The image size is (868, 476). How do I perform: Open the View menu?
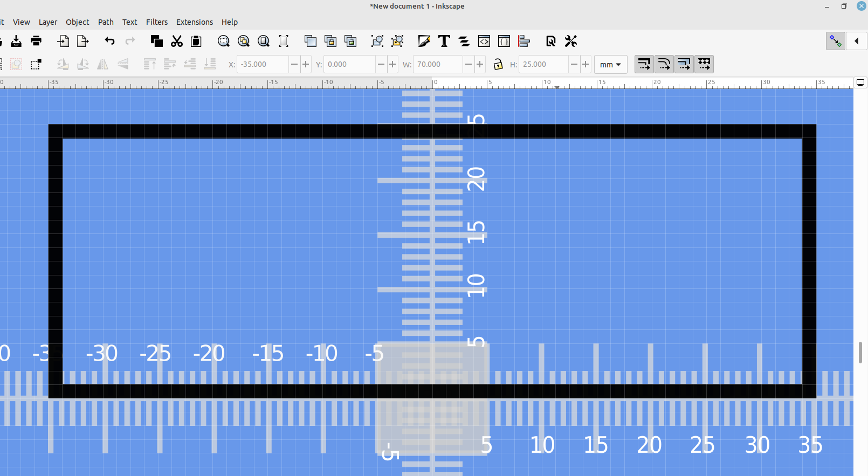pos(22,22)
